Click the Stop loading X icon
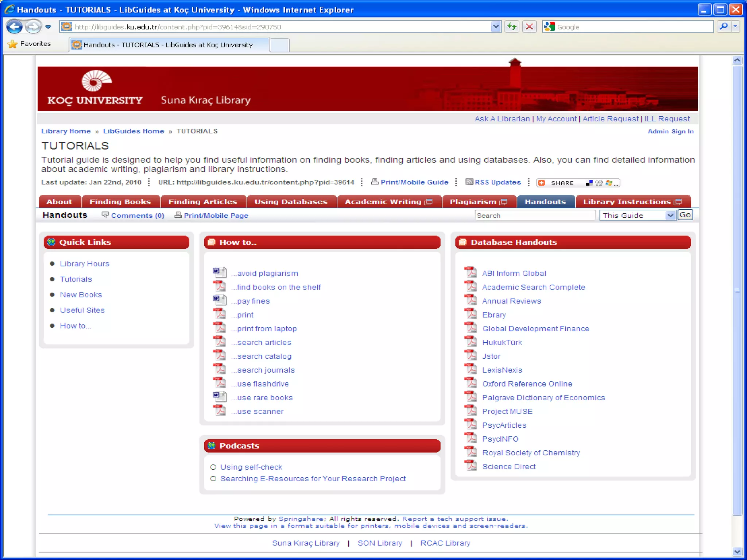 [x=529, y=27]
